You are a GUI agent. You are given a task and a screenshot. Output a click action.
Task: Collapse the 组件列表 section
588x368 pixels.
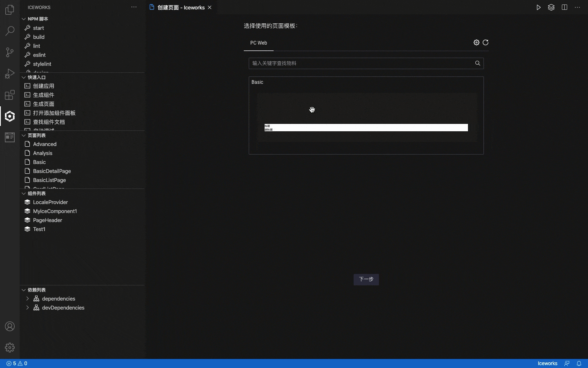(x=24, y=193)
